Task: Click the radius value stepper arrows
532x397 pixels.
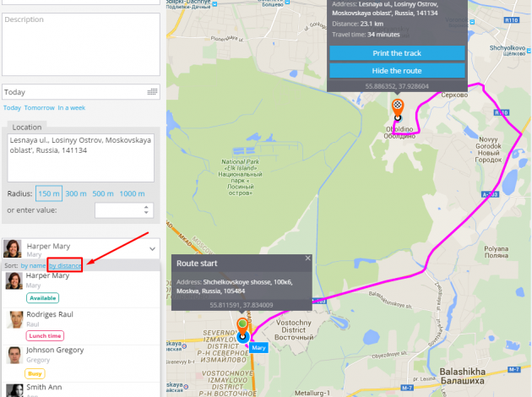Action: tap(146, 210)
